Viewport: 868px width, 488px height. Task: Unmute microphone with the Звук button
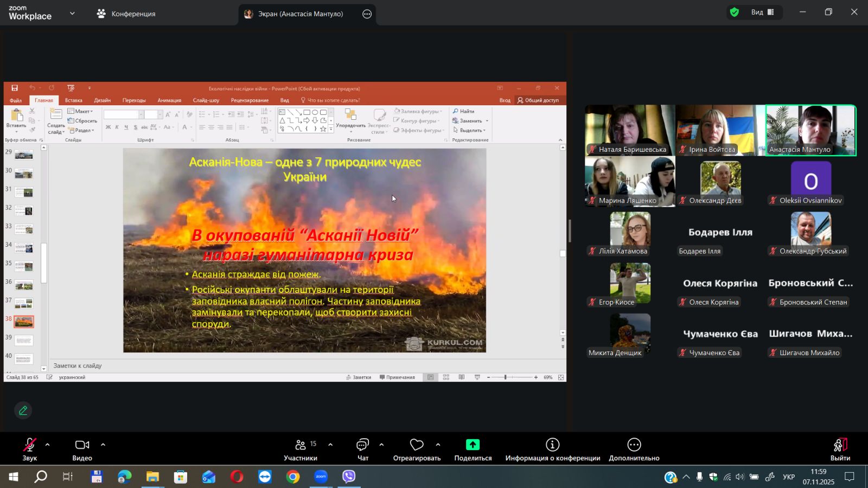click(x=30, y=449)
